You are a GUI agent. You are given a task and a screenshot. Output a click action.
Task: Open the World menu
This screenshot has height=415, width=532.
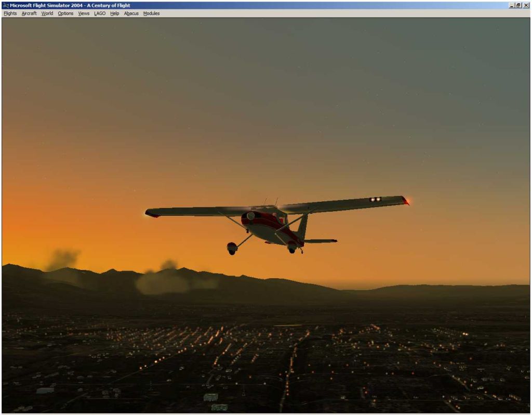coord(47,14)
